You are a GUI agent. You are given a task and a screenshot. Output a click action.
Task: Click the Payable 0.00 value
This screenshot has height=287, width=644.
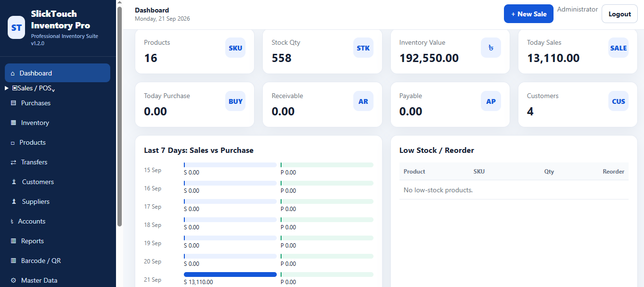(411, 112)
